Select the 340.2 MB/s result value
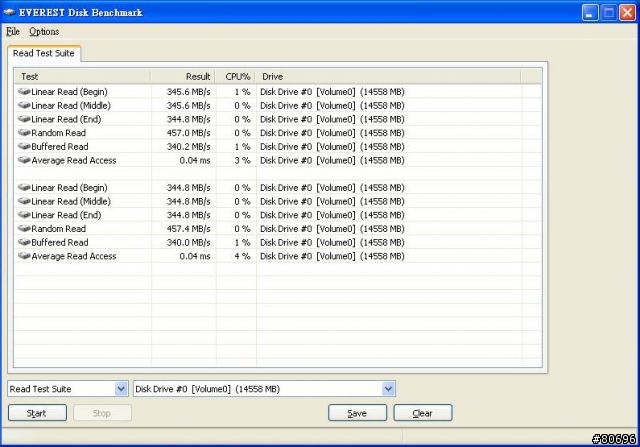Viewport: 640px width, 447px height. click(189, 147)
